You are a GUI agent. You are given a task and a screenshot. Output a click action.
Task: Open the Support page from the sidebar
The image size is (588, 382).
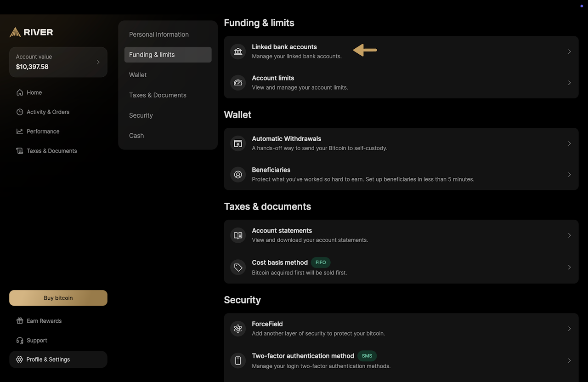(37, 340)
